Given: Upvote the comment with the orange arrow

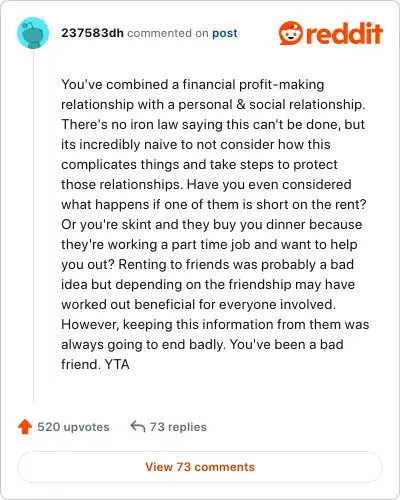Looking at the screenshot, I should click(25, 427).
